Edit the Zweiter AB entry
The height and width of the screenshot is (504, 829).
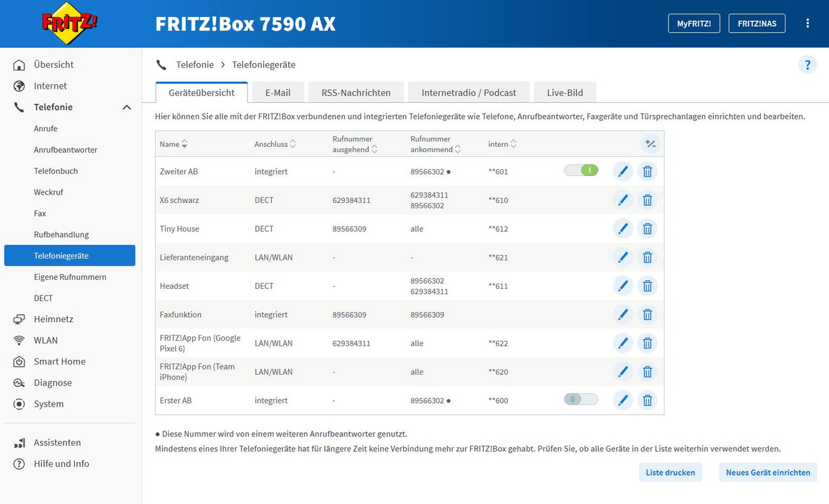623,172
